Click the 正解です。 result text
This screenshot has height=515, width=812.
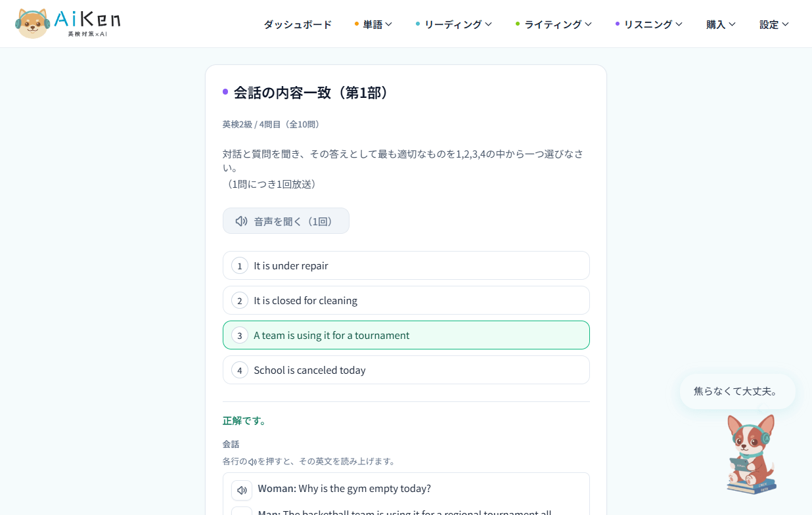[x=244, y=420]
